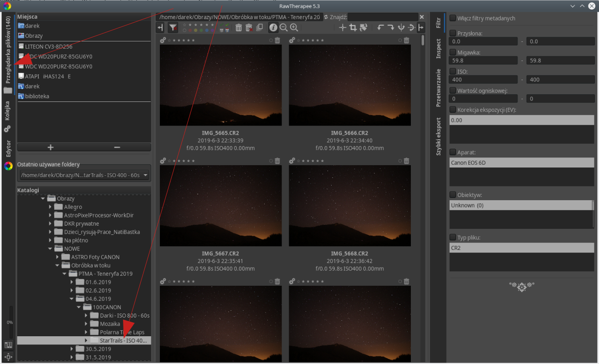599x364 pixels.
Task: Select the crop tool
Action: [353, 28]
